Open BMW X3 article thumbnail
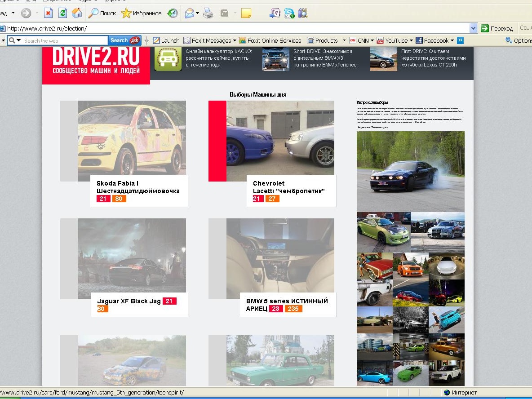The image size is (532, 399). coord(275,59)
